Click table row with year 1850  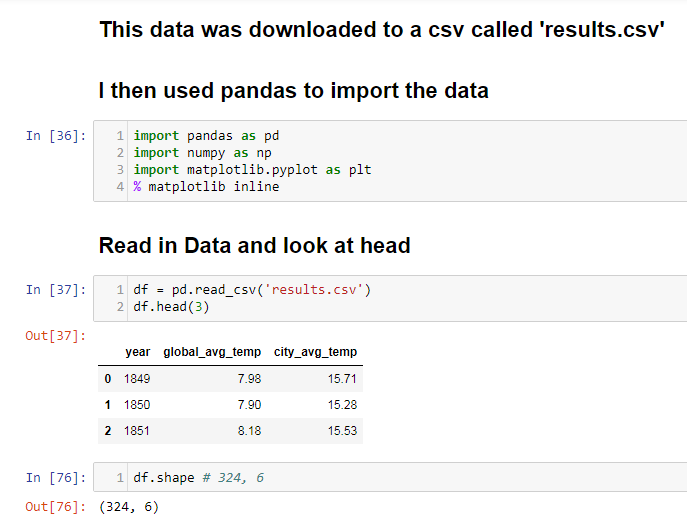[230, 404]
